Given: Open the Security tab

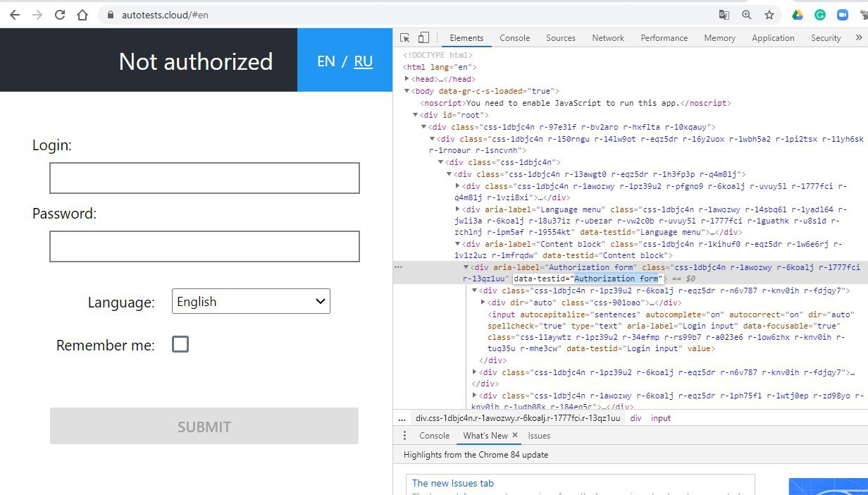Looking at the screenshot, I should click(x=826, y=38).
